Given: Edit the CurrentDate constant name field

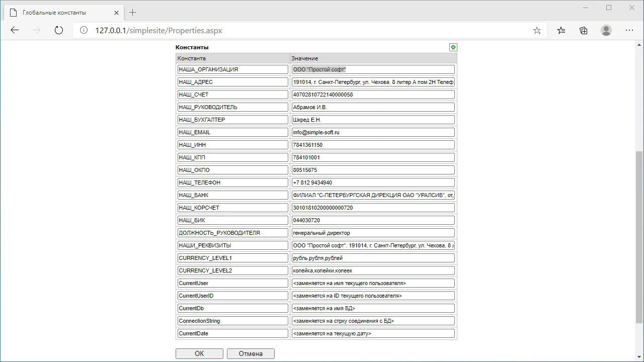Looking at the screenshot, I should coord(232,333).
